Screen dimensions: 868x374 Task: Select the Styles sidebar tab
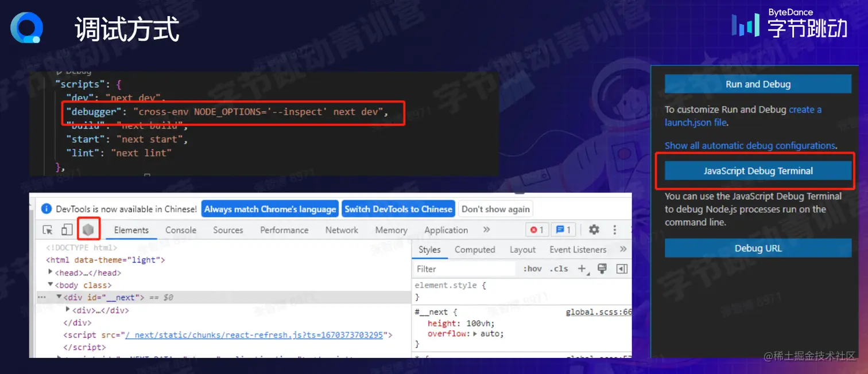point(429,250)
